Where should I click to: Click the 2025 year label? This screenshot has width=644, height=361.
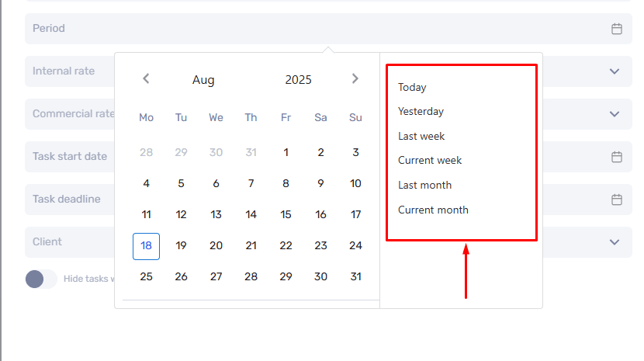click(298, 80)
